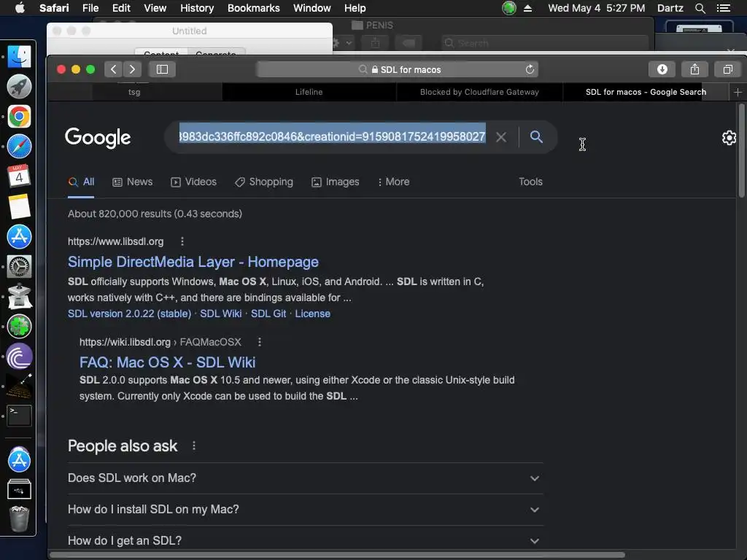Expand 'How do I install SDL on my Mac?'
The width and height of the screenshot is (747, 560).
[x=305, y=510]
